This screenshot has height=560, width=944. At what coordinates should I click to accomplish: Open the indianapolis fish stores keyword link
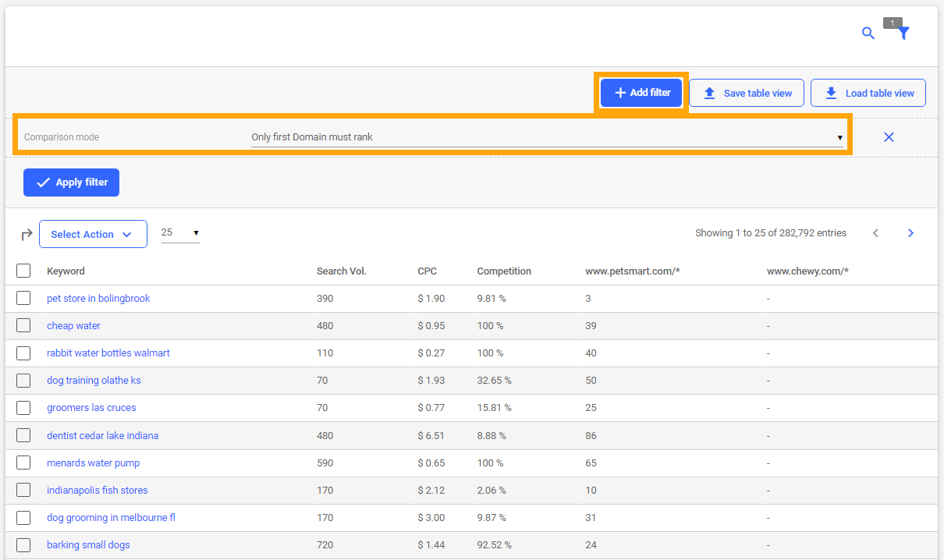tap(97, 491)
